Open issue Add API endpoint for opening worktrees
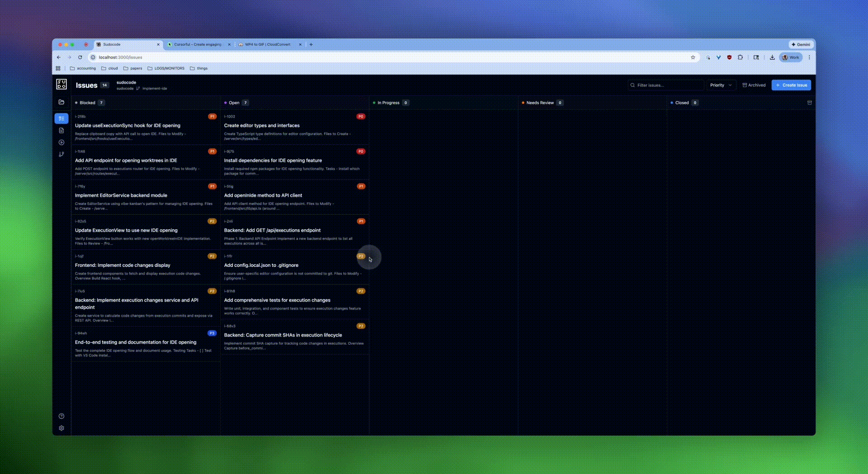Image resolution: width=868 pixels, height=474 pixels. [x=146, y=162]
